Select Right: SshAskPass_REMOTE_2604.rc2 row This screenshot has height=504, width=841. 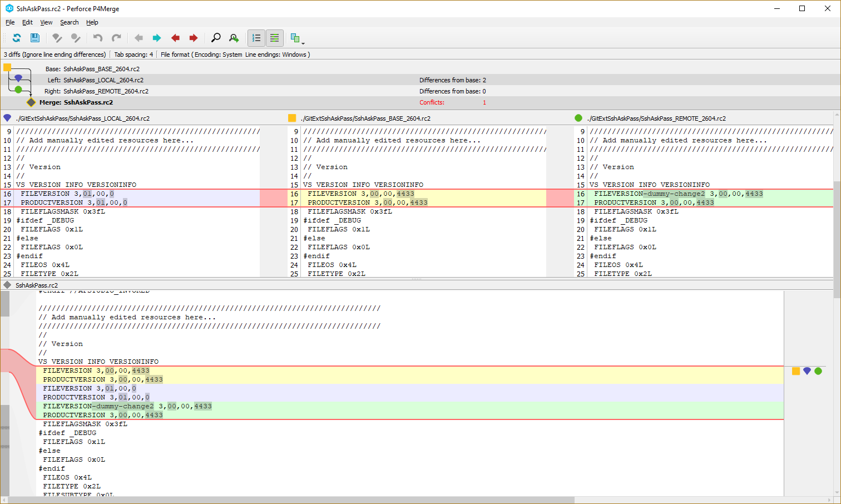420,91
